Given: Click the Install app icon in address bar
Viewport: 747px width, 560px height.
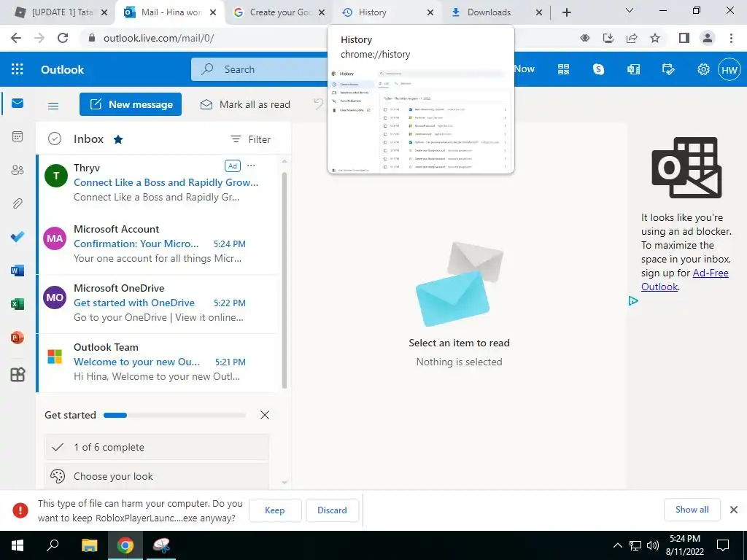Looking at the screenshot, I should (608, 38).
